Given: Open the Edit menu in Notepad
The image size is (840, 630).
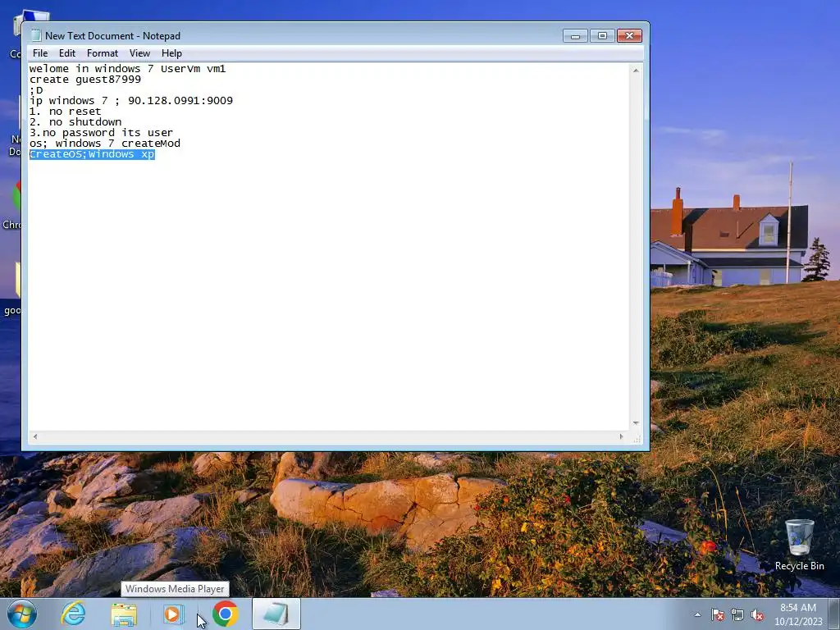Looking at the screenshot, I should pyautogui.click(x=67, y=53).
